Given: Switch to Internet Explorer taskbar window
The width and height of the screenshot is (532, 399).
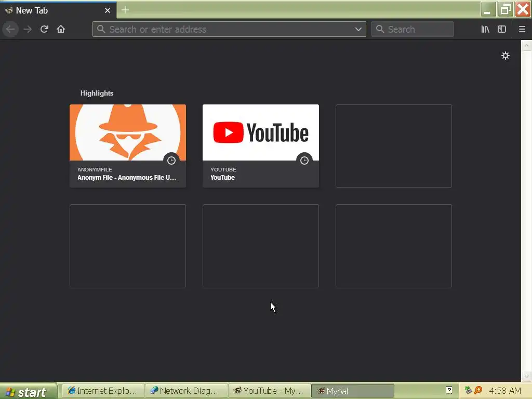Looking at the screenshot, I should [x=103, y=391].
